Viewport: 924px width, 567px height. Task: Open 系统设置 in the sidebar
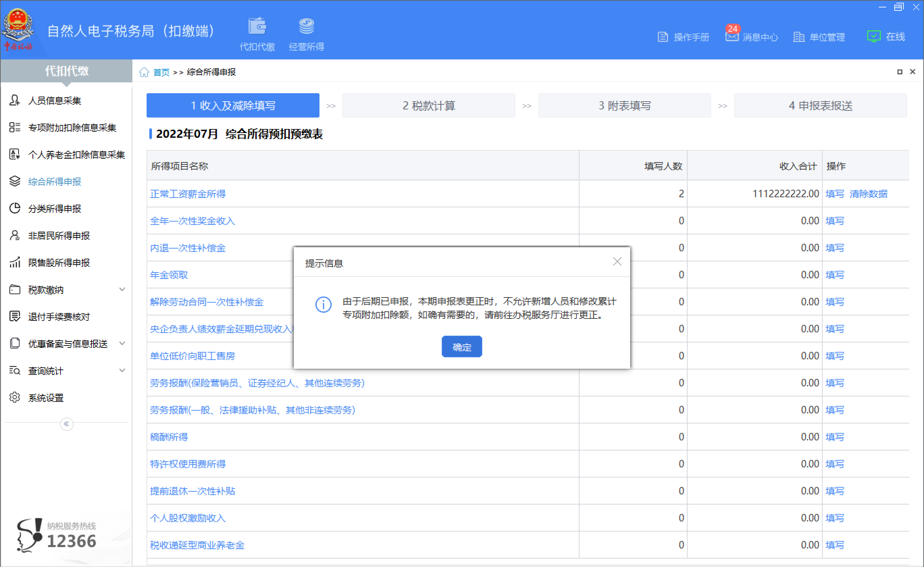pos(46,397)
